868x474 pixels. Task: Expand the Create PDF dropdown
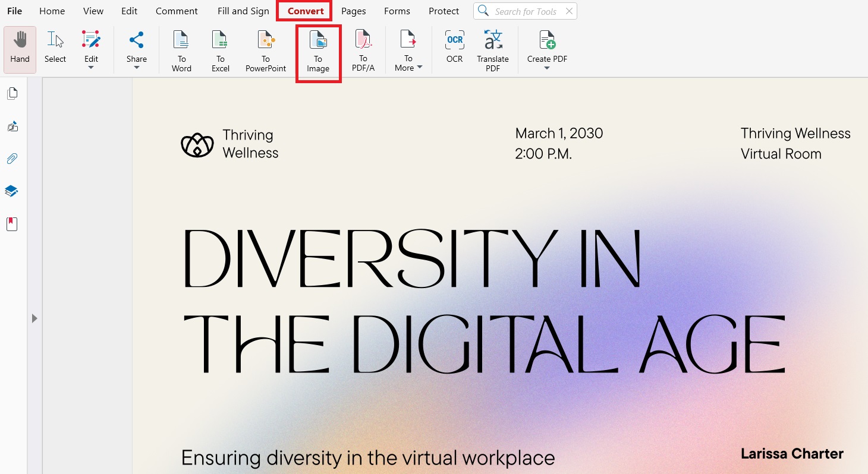546,67
